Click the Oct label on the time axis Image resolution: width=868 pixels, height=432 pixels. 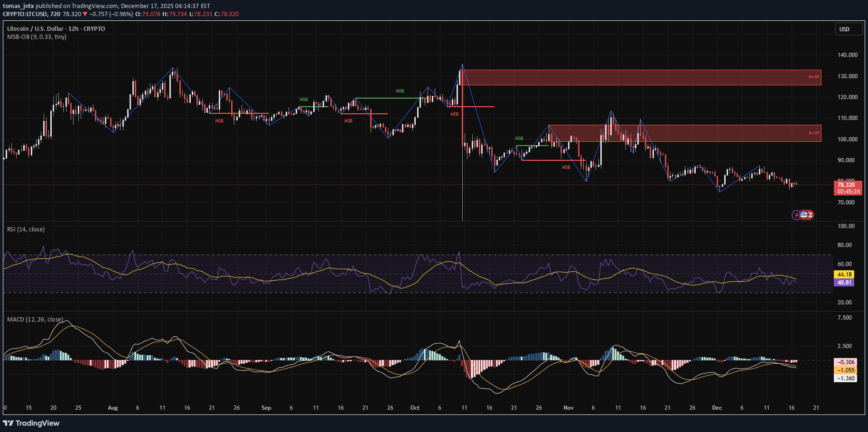415,408
